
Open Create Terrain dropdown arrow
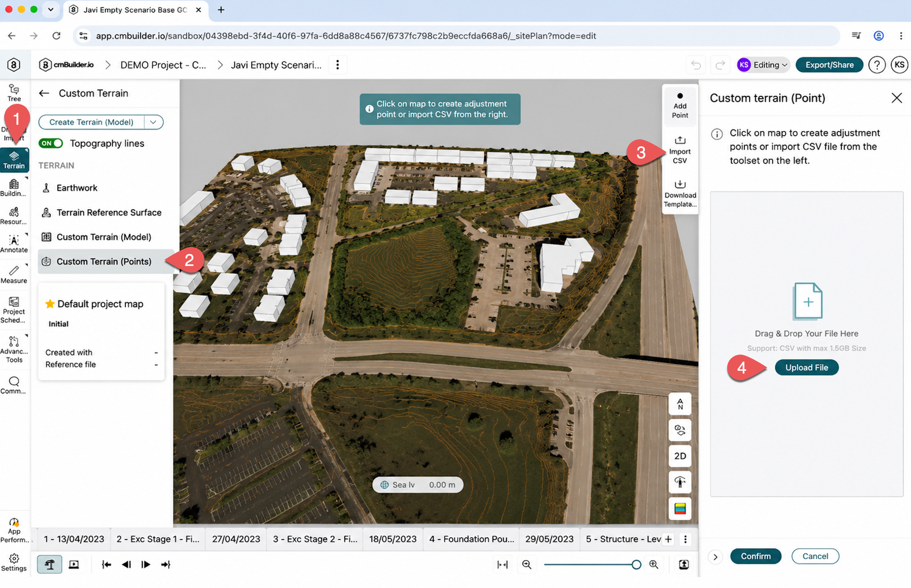(153, 122)
